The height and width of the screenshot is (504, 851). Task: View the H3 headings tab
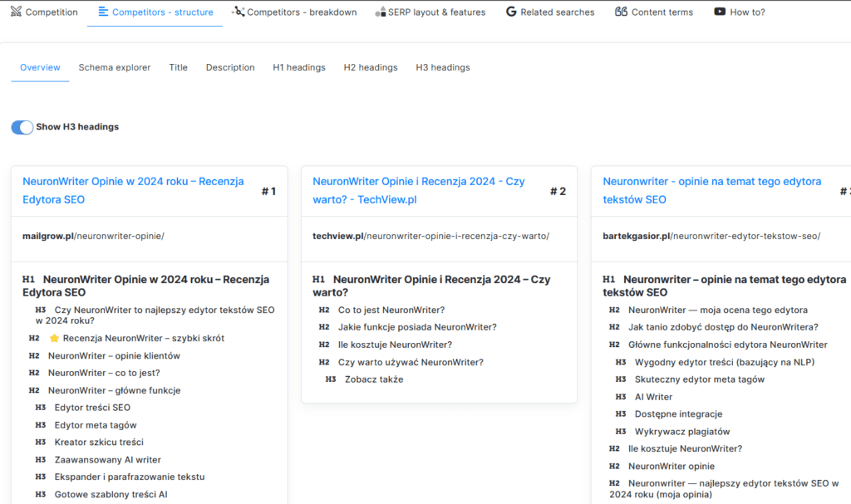point(443,68)
